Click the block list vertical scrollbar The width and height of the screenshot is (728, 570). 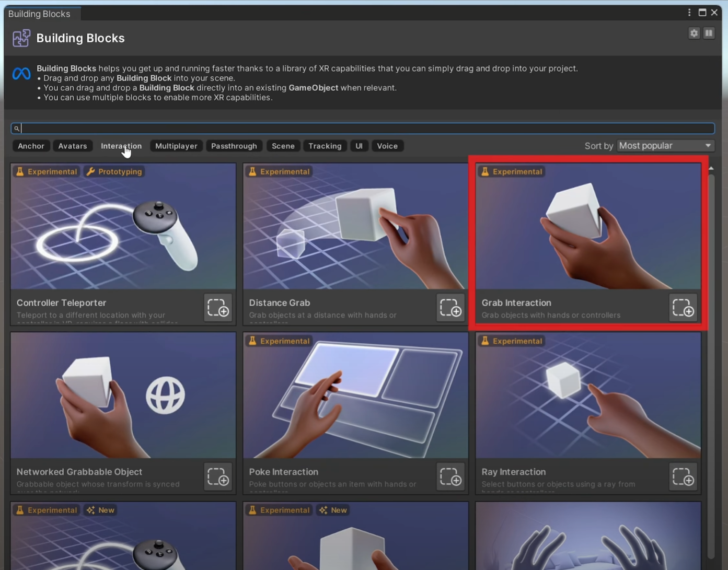tap(711, 366)
